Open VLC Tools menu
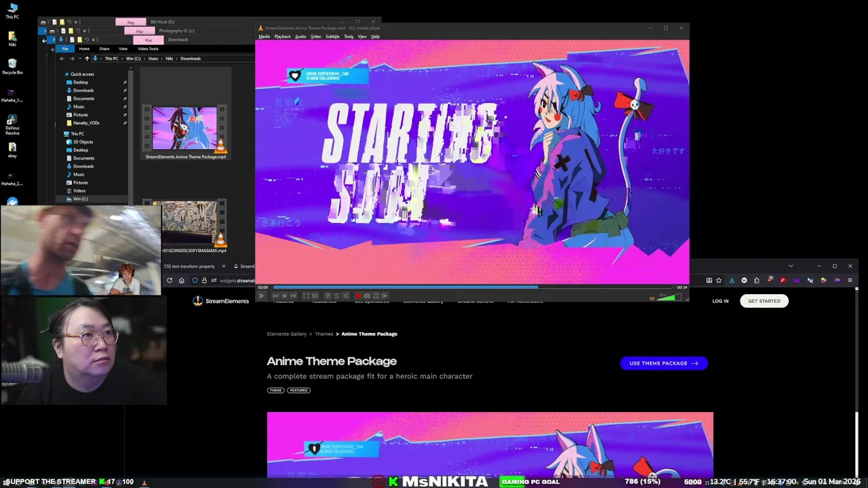Image resolution: width=868 pixels, height=488 pixels. (349, 37)
